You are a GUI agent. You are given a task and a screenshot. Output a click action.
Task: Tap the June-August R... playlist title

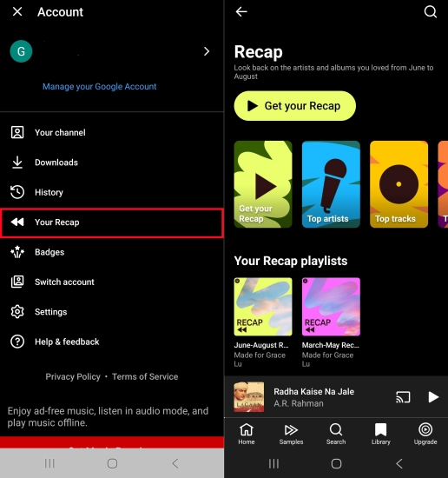pos(261,345)
